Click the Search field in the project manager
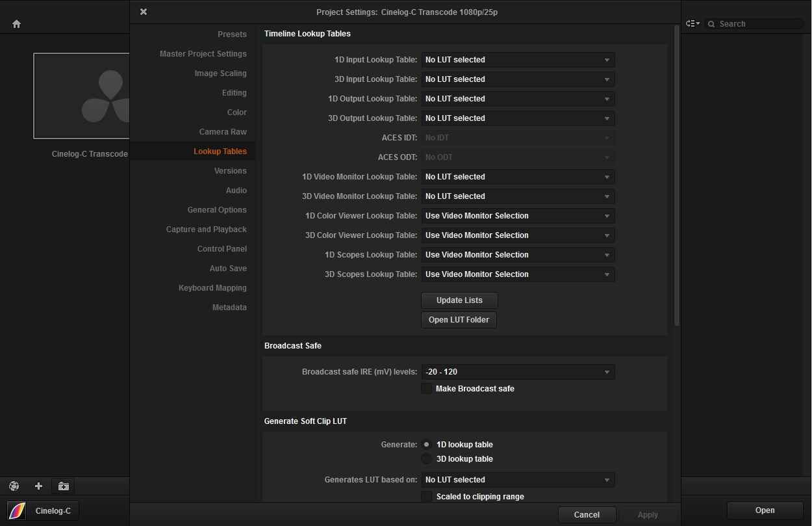812x526 pixels. (756, 24)
